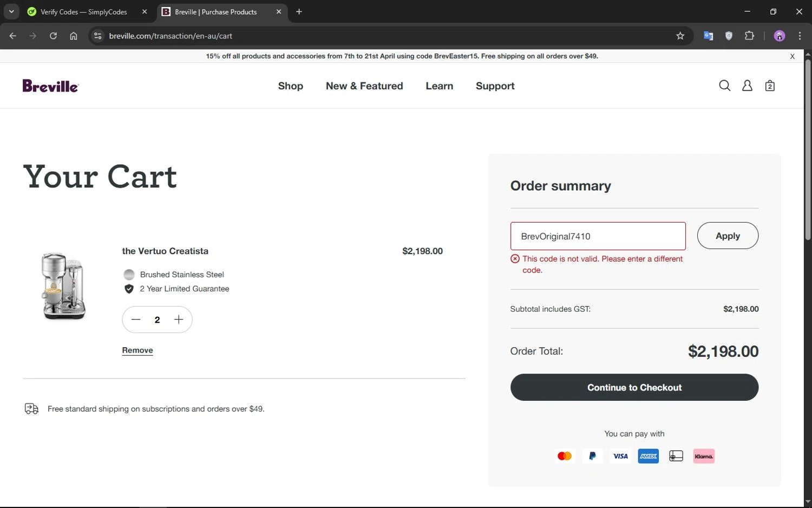The image size is (812, 508).
Task: Click the Vertuo Creatista product image
Action: click(64, 285)
